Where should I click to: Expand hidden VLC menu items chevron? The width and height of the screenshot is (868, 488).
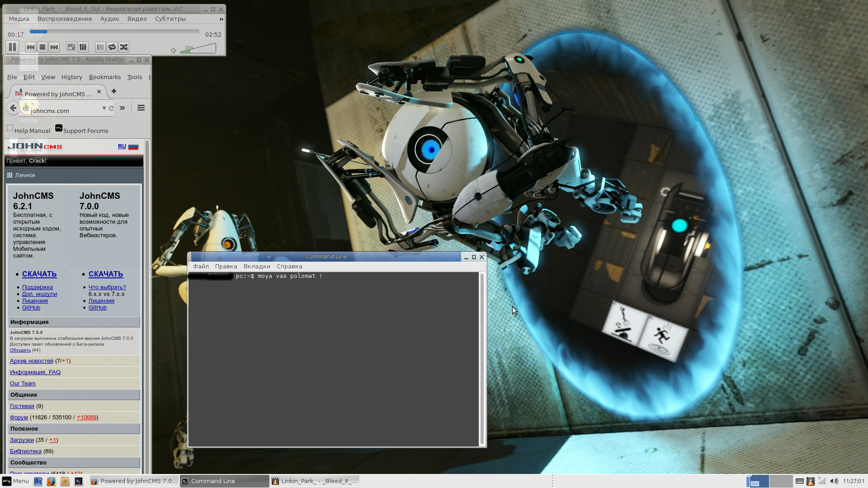coord(221,19)
